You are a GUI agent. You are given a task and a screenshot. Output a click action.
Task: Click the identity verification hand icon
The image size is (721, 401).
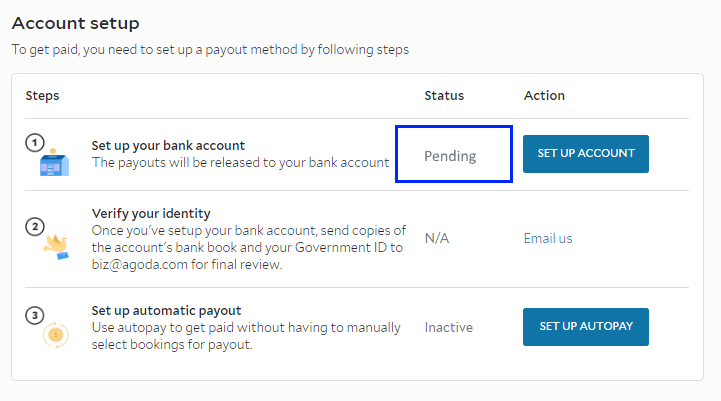click(56, 247)
